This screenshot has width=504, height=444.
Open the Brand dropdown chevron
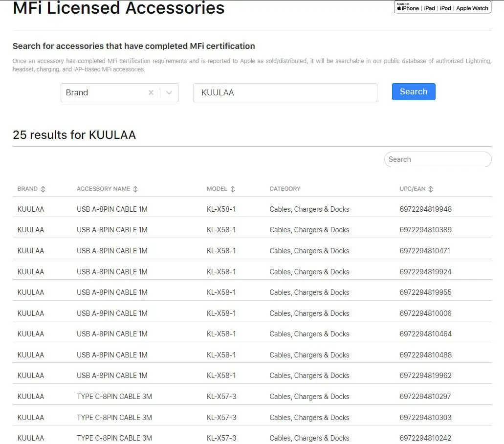(169, 92)
